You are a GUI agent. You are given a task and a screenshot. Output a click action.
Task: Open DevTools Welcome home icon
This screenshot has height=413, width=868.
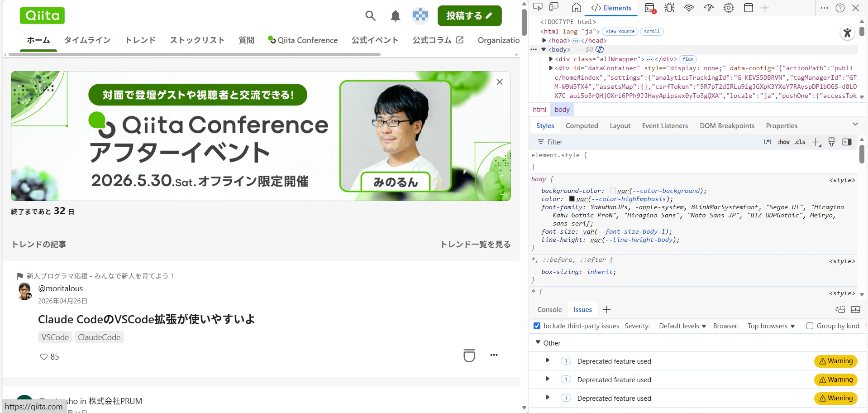tap(577, 8)
